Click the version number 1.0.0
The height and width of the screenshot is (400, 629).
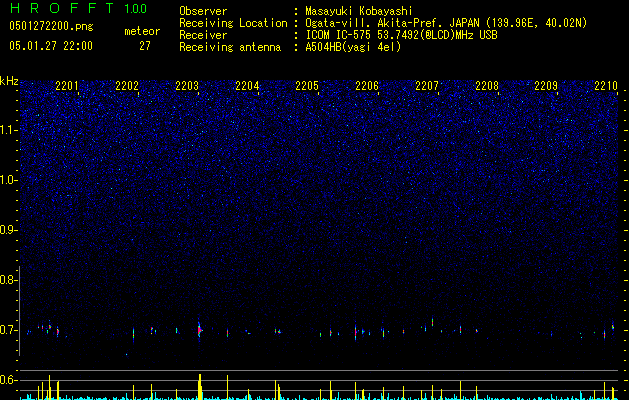(135, 9)
